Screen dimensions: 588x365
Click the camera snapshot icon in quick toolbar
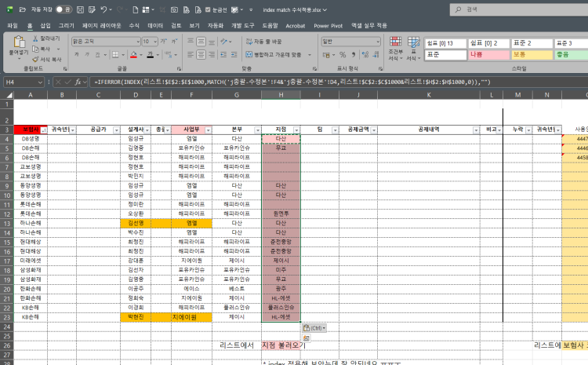[174, 9]
